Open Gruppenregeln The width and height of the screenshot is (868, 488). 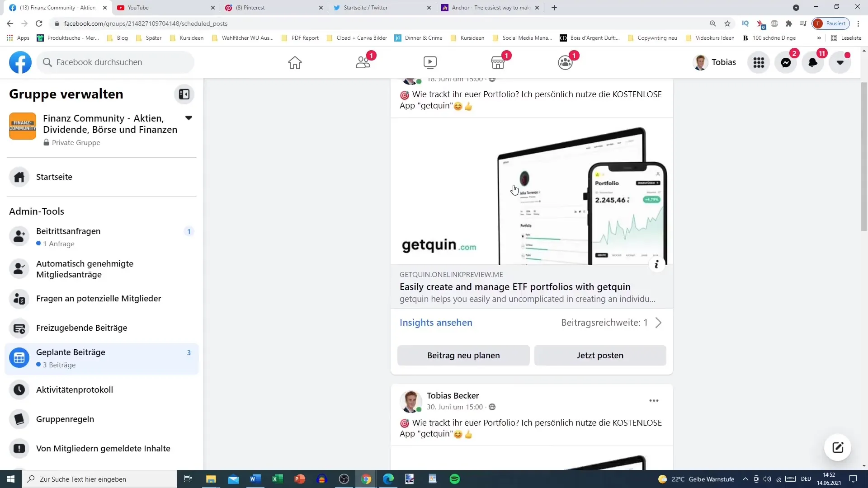point(102,419)
